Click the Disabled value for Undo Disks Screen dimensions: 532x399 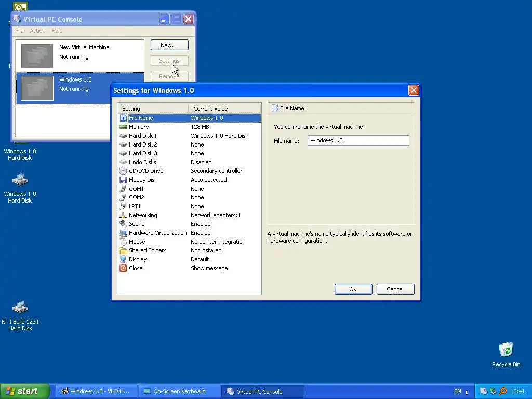click(201, 162)
